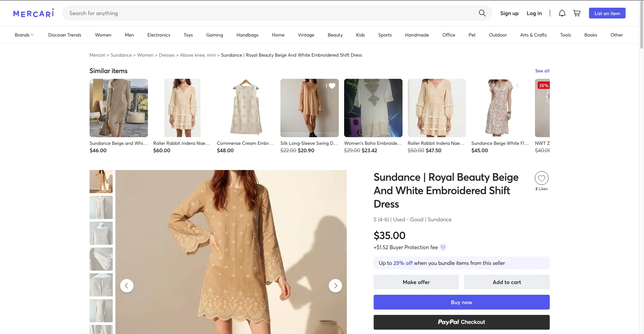Viewport: 644px width, 334px height.
Task: Open notifications bell icon
Action: point(562,13)
